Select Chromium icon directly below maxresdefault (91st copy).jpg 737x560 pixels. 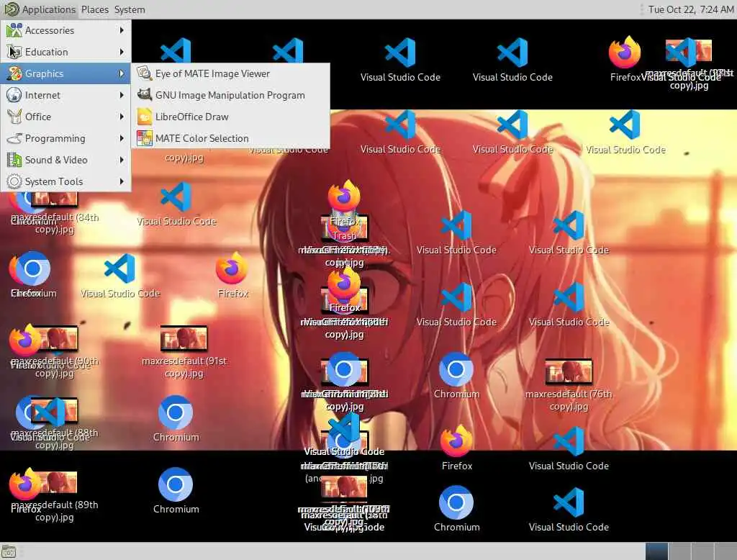pos(176,412)
